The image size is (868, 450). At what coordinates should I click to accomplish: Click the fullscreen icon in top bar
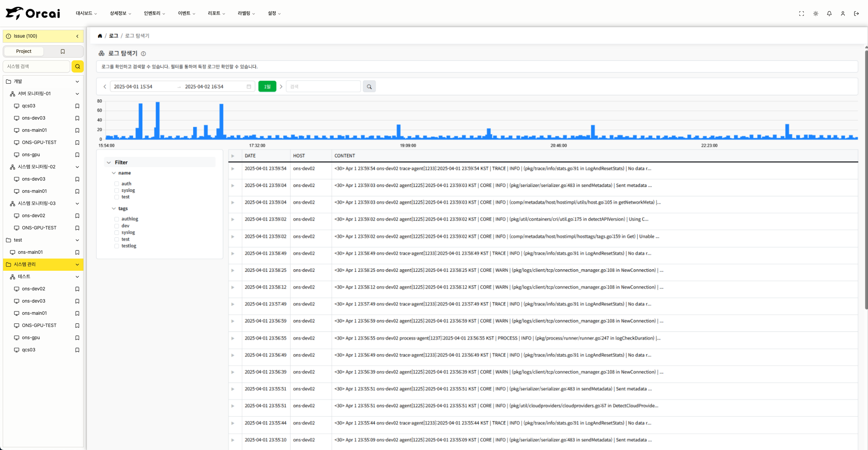point(802,14)
